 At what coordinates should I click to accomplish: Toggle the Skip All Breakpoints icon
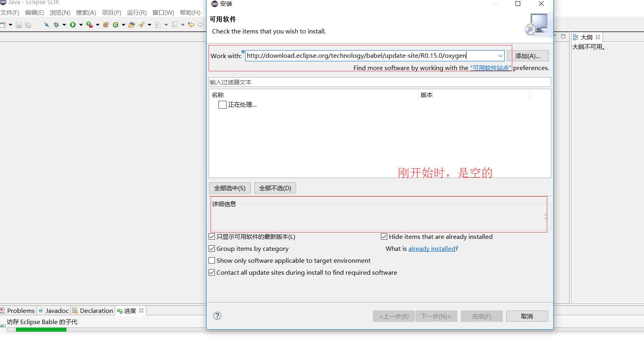pyautogui.click(x=47, y=25)
